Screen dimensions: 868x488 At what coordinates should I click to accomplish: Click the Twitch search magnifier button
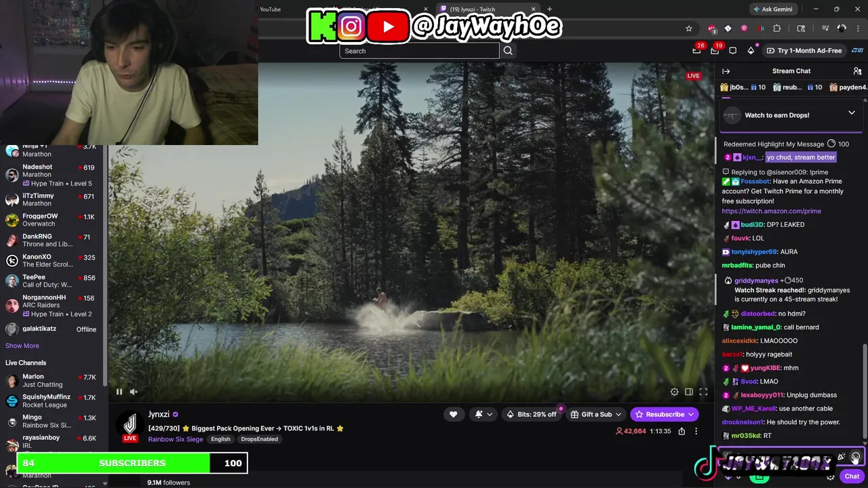point(508,51)
